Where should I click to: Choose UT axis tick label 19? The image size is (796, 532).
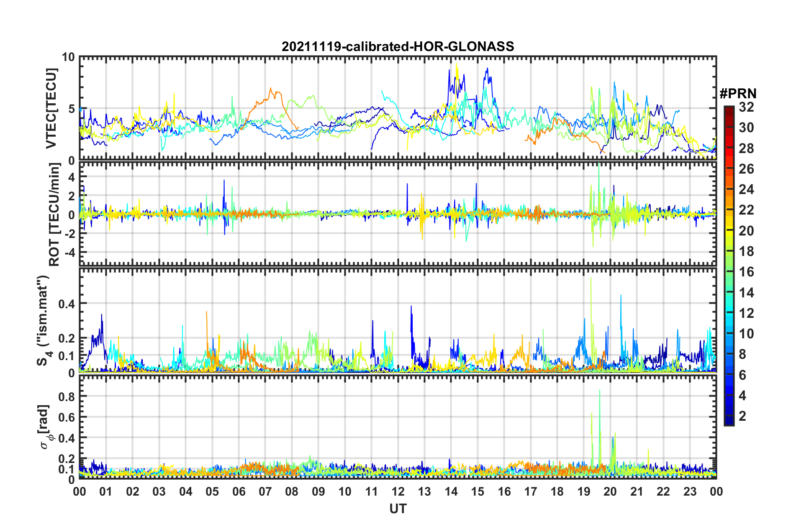click(584, 491)
